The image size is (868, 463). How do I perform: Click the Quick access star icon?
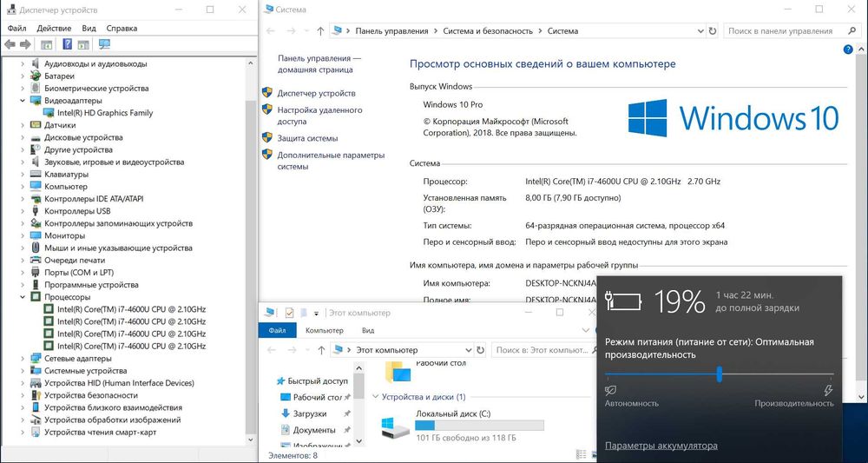point(280,381)
